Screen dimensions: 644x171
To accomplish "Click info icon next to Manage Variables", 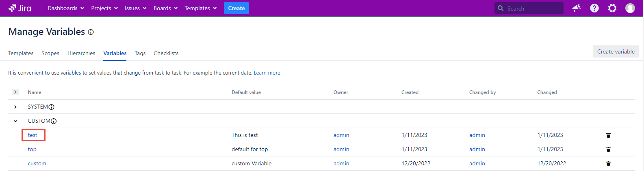I will tap(91, 32).
